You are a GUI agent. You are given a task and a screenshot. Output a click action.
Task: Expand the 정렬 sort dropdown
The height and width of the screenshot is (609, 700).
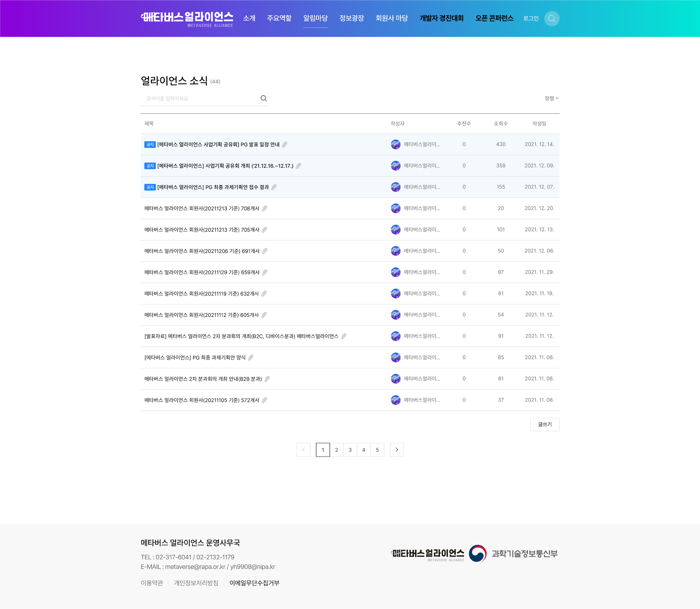pyautogui.click(x=551, y=98)
